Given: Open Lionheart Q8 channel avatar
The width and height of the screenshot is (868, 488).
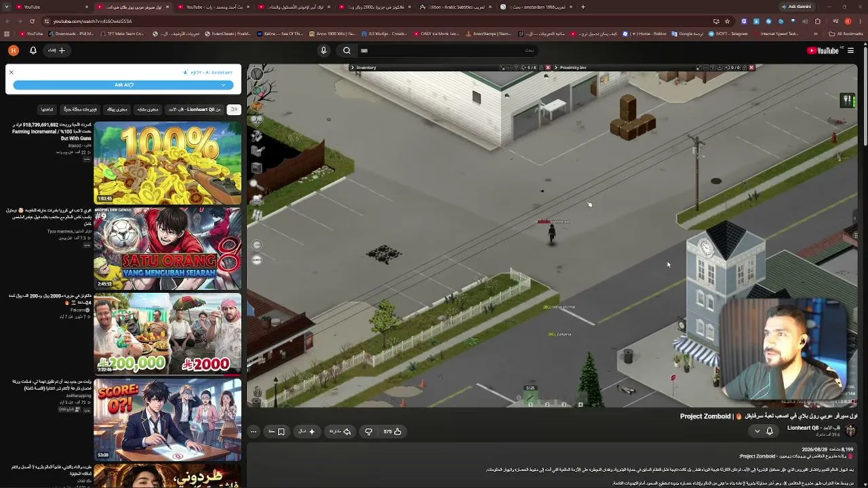Looking at the screenshot, I should pos(850,430).
